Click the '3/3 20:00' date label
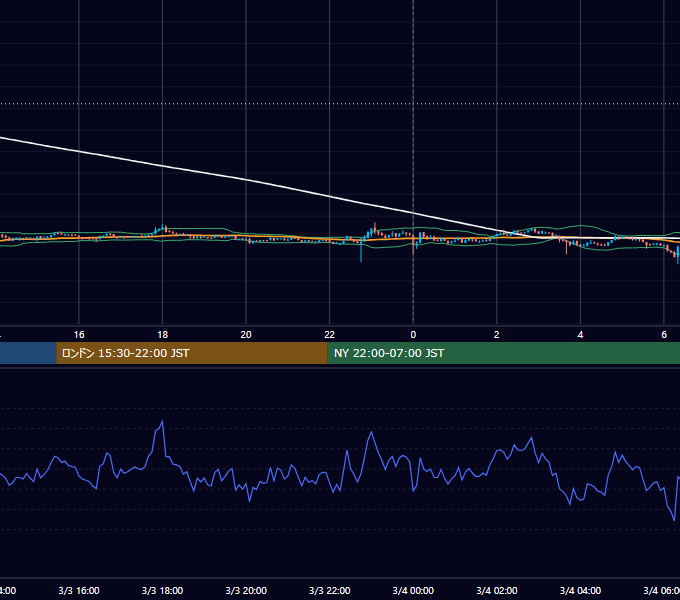680x600 pixels. tap(246, 590)
